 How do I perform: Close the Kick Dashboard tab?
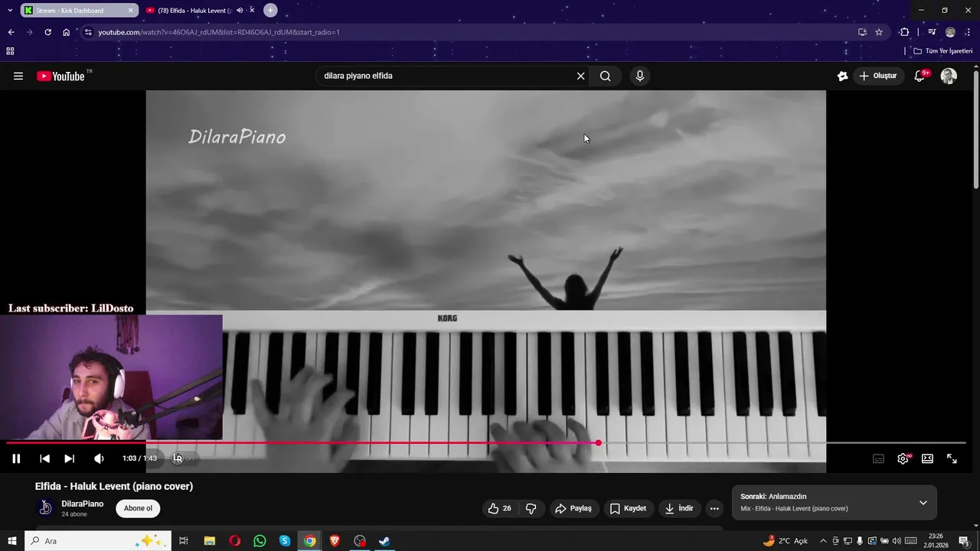click(x=130, y=10)
